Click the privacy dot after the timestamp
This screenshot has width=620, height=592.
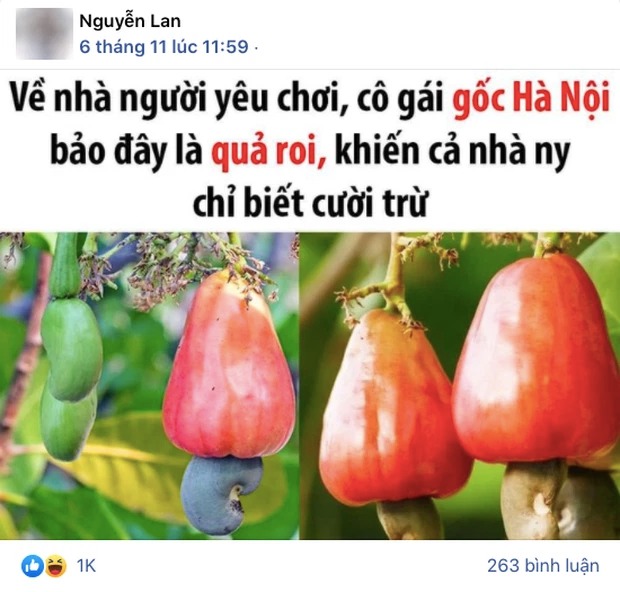(256, 48)
